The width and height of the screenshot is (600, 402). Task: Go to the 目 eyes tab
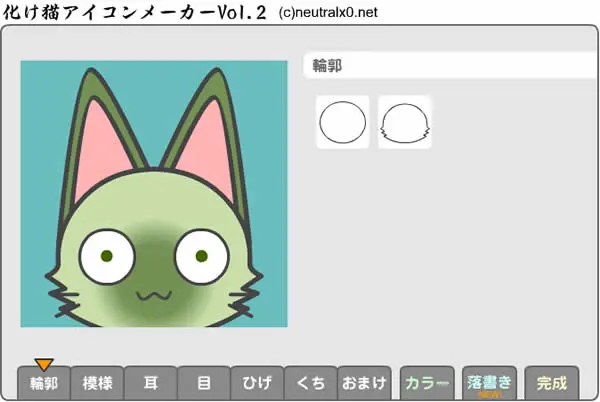coord(204,383)
